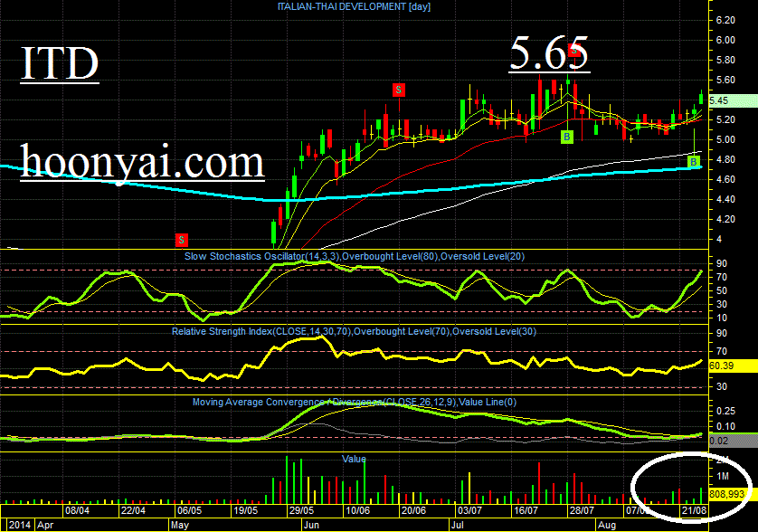Click the 29/05 date label
Screen dimensions: 758x532
301,510
